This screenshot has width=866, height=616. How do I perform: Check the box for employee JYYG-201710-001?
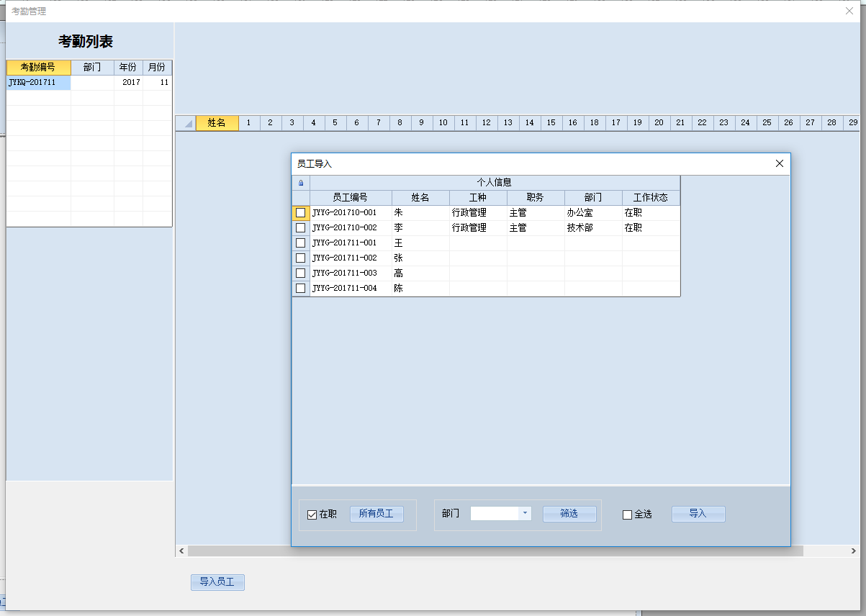coord(301,213)
